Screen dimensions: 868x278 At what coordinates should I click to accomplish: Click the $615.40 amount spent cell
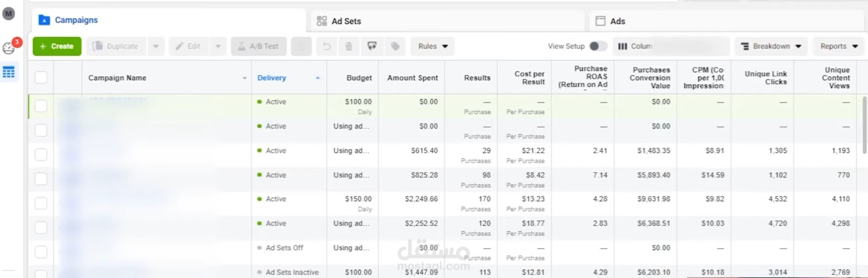(424, 150)
